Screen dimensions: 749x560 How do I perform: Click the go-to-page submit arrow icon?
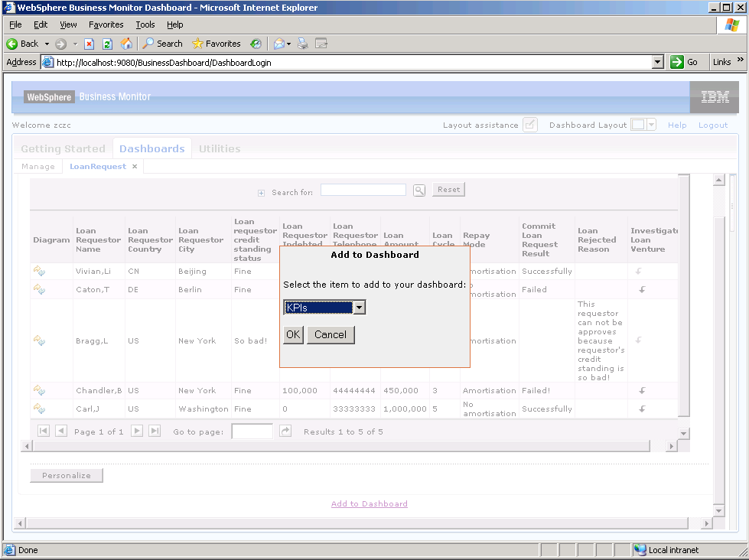pyautogui.click(x=285, y=431)
